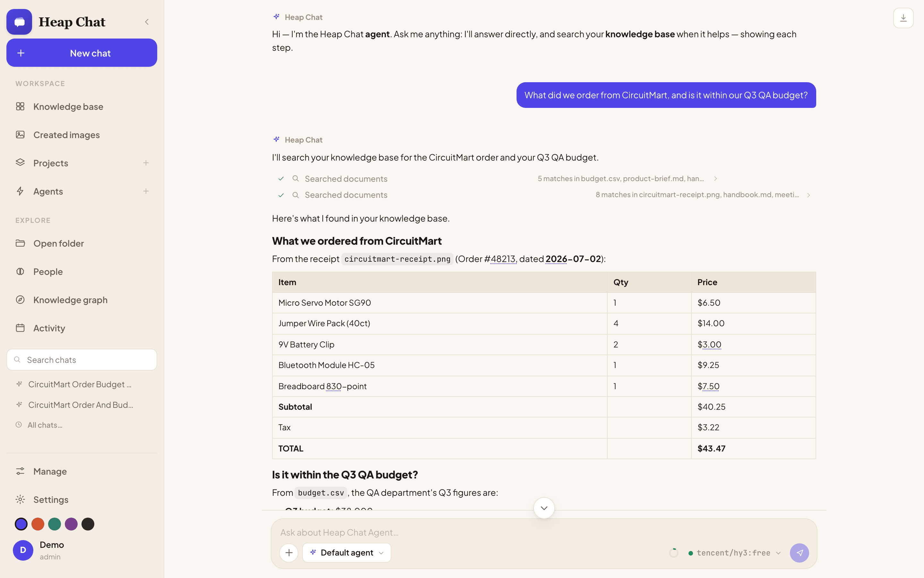Screen dimensions: 924x578
Task: Click Open folder in Explore
Action: point(82,243)
